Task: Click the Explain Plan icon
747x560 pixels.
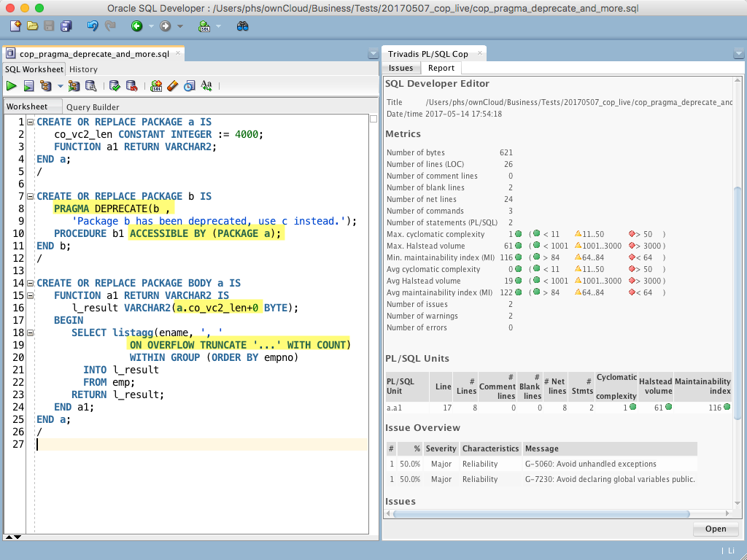Action: tap(46, 86)
